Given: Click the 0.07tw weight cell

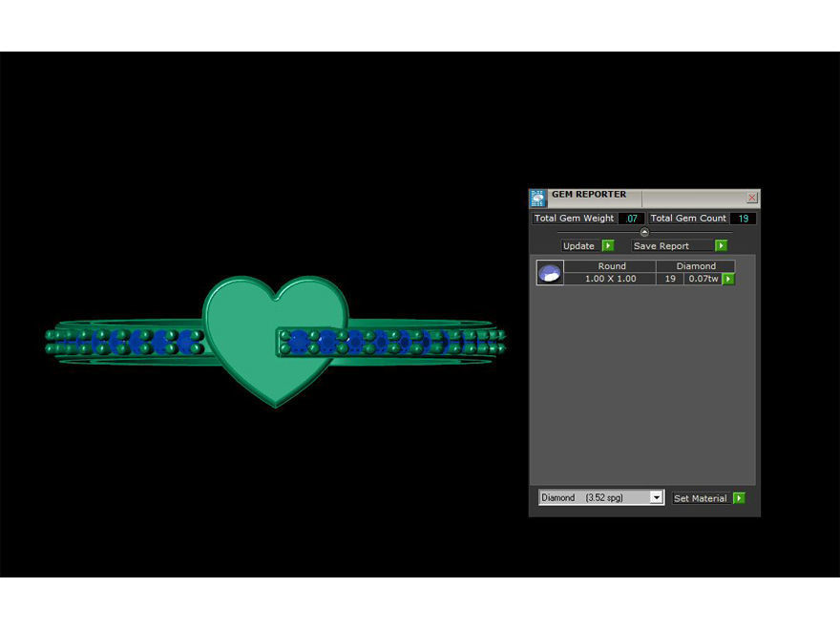Looking at the screenshot, I should (x=703, y=279).
